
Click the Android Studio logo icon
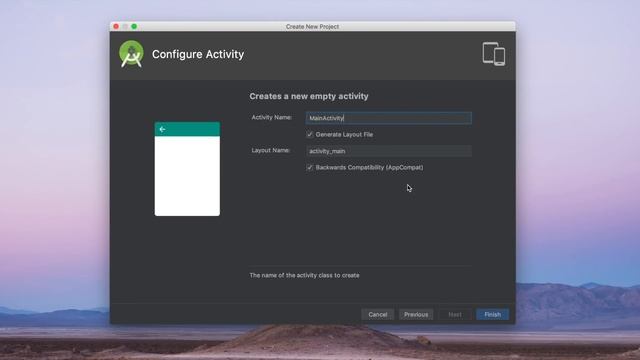click(x=131, y=54)
